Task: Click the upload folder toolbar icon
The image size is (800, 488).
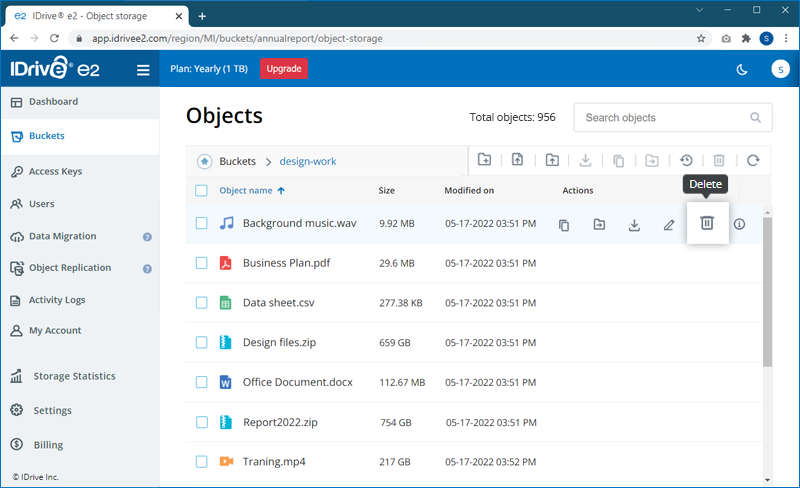Action: tap(552, 160)
